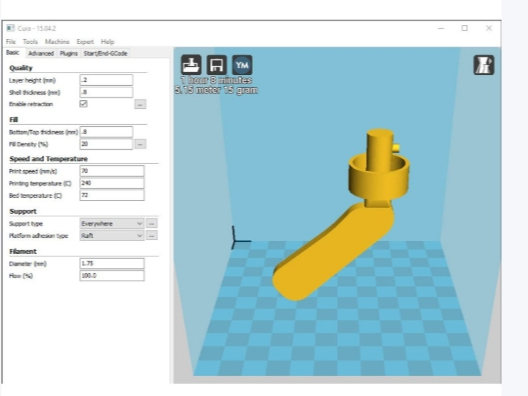Open retraction settings ellipsis button
This screenshot has width=528, height=396.
pos(140,104)
